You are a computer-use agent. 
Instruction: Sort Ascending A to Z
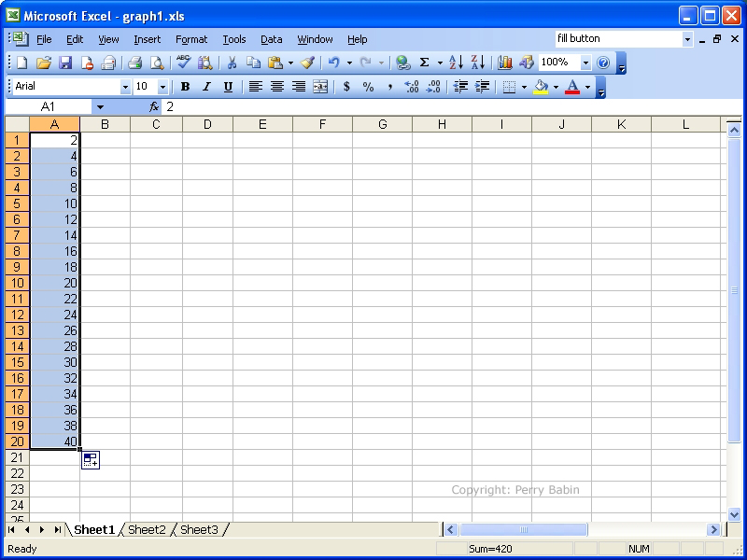pos(456,63)
